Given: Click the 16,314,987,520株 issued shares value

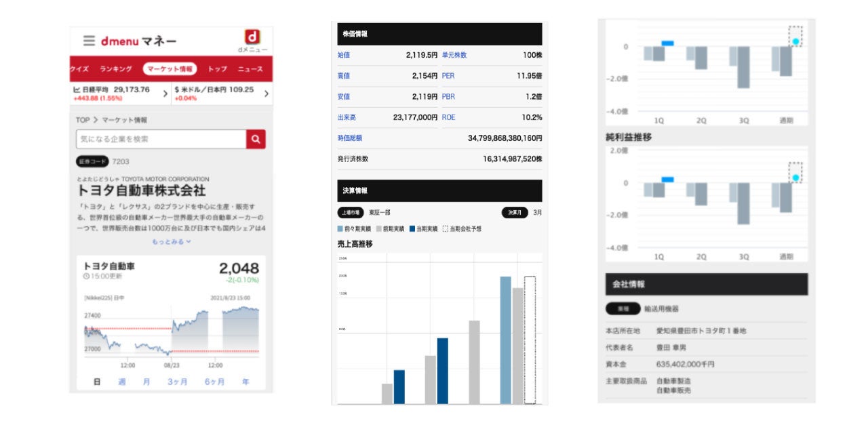Looking at the screenshot, I should [513, 159].
